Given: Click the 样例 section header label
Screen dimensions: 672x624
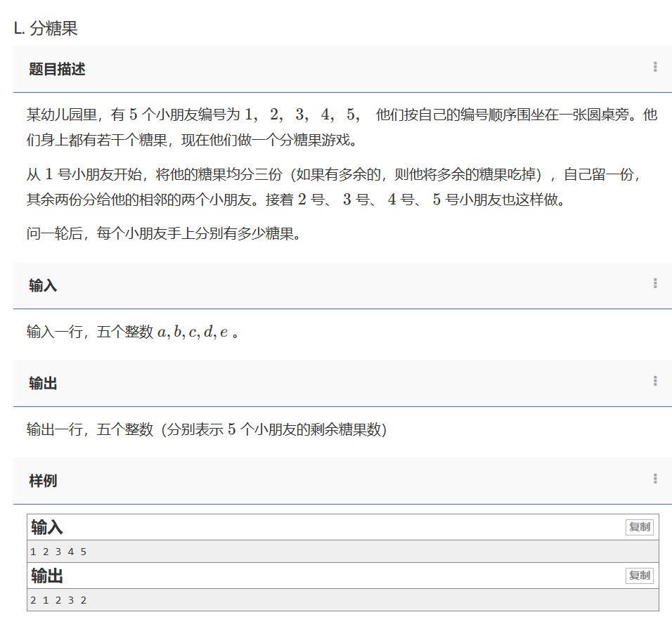Looking at the screenshot, I should pos(43,481).
